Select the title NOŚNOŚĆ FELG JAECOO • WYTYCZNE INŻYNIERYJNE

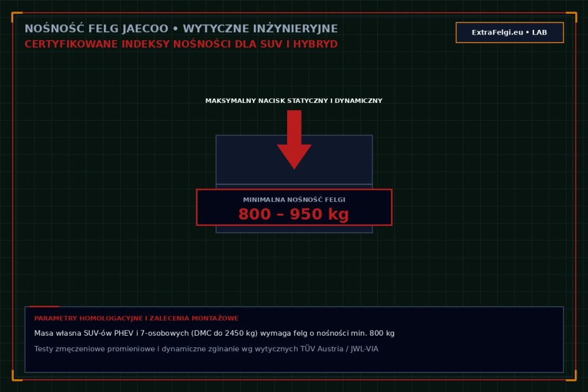[181, 29]
